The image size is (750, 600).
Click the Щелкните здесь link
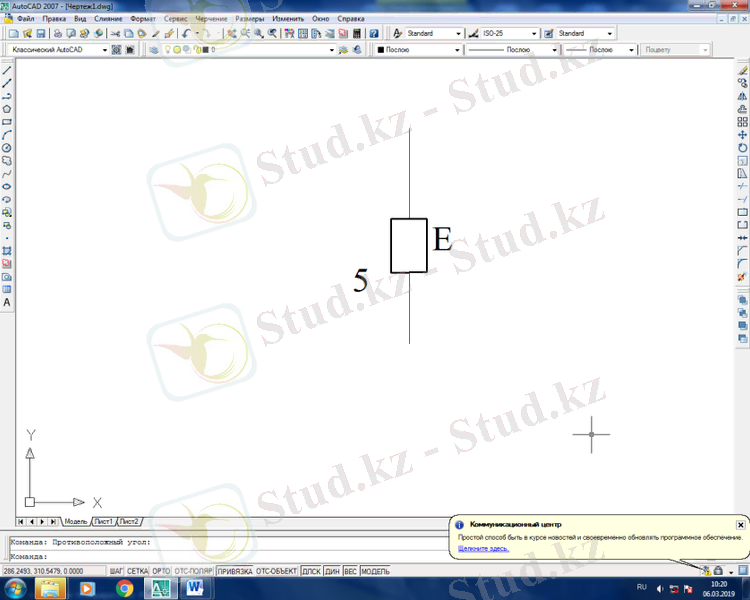[x=483, y=548]
